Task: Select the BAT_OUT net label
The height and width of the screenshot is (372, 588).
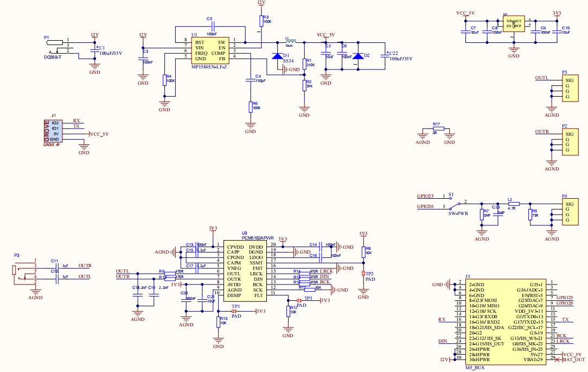Action: 574,359
